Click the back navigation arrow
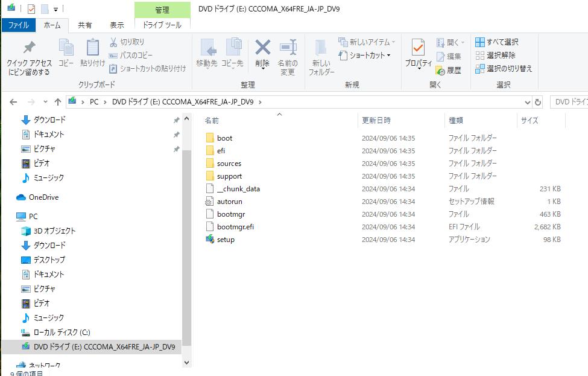588x376 pixels. pos(13,102)
